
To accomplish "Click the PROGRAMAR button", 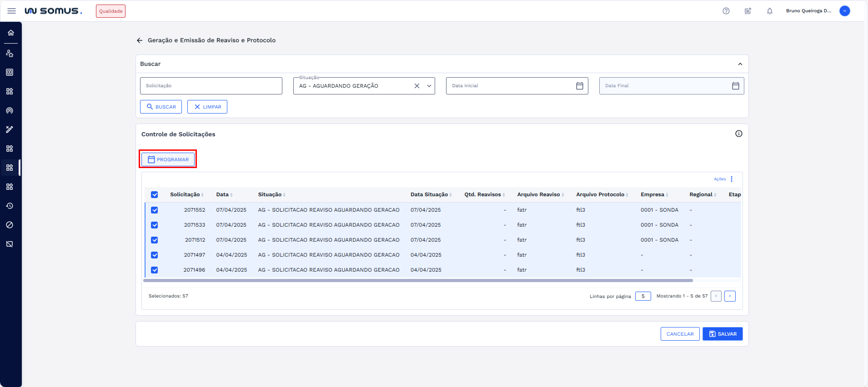I will tap(168, 159).
